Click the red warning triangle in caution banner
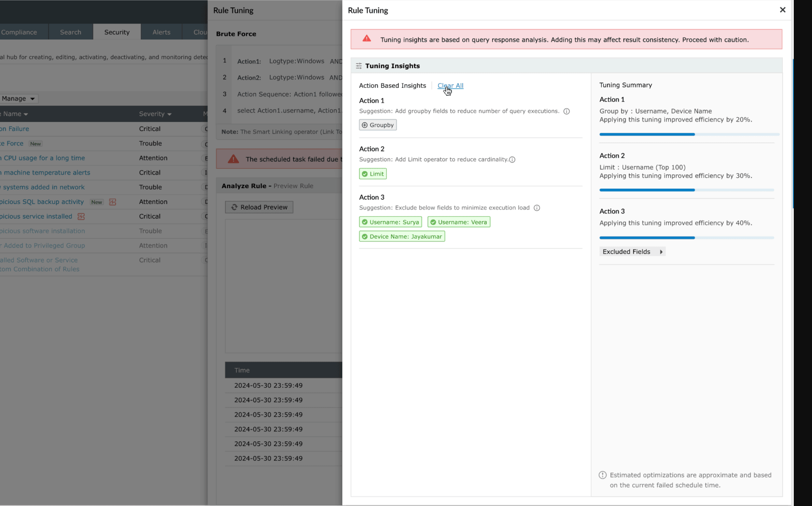812x506 pixels. click(367, 38)
